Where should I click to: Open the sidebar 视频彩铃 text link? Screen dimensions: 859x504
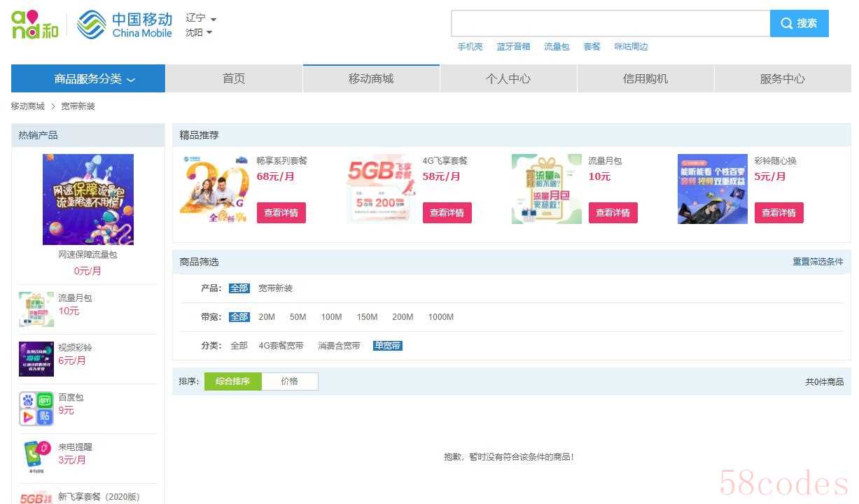tap(75, 348)
